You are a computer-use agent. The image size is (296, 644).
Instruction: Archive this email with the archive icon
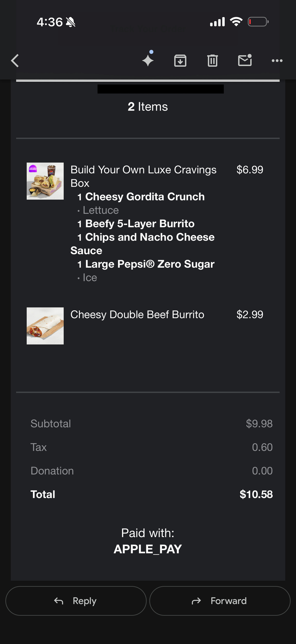[180, 61]
